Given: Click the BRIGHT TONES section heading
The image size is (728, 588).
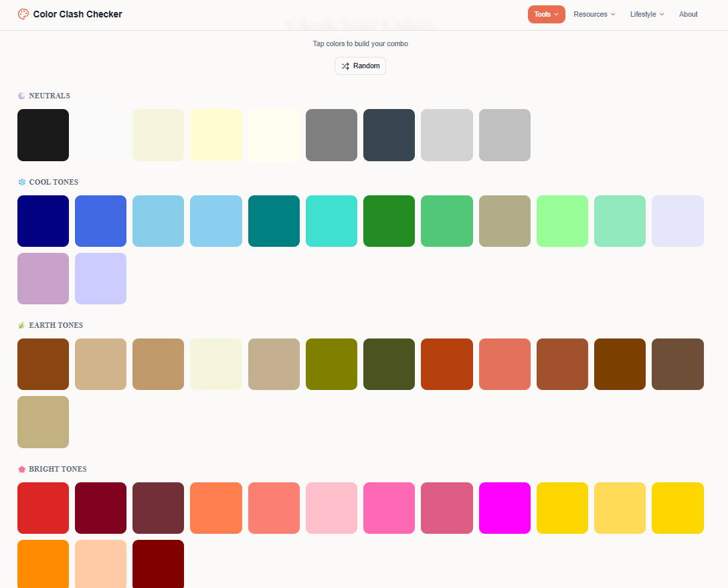Looking at the screenshot, I should [58, 469].
